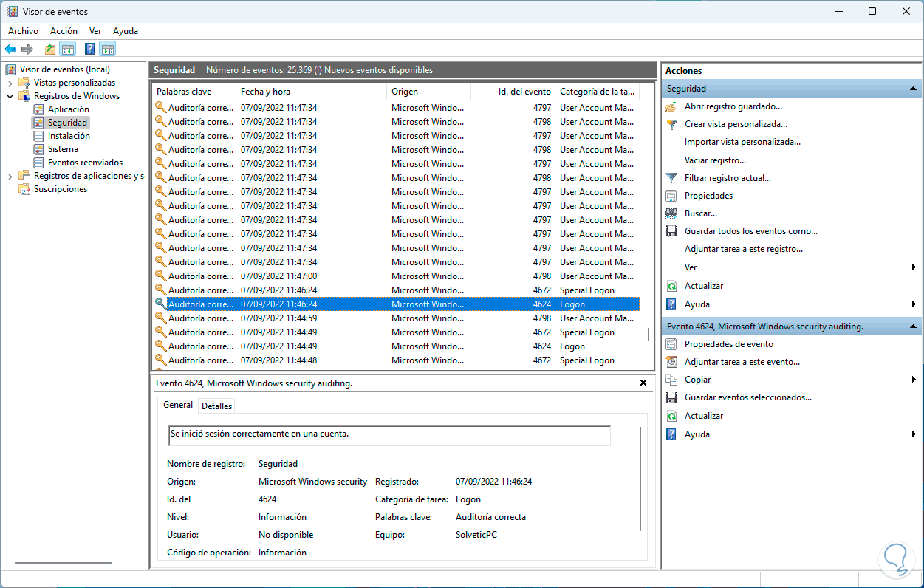
Task: Select the 11:44:49 Logon 4624 event
Action: tap(396, 346)
